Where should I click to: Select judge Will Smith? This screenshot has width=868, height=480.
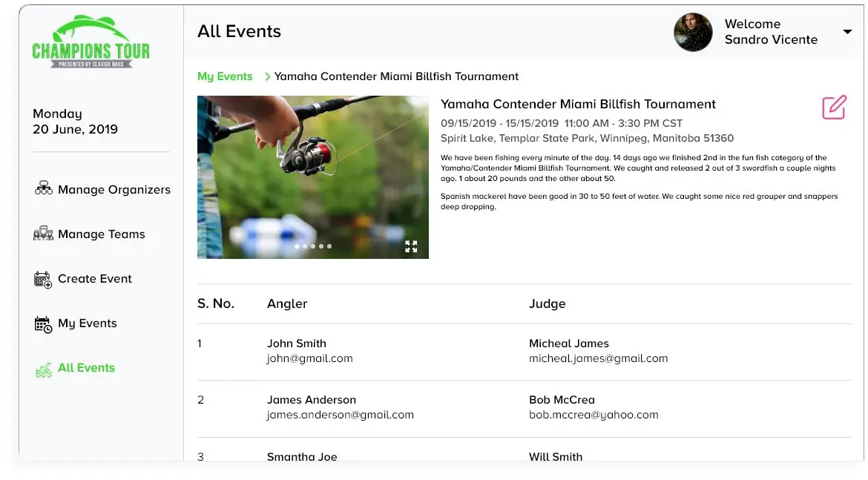pyautogui.click(x=556, y=457)
